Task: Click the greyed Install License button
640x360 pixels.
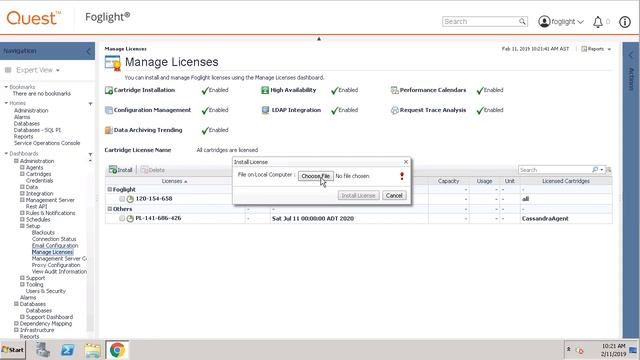Action: pos(358,196)
